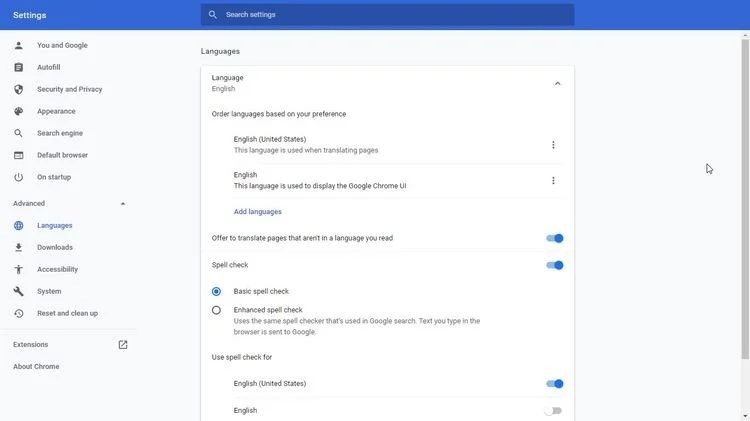
Task: Disable offer to translate pages toggle
Action: (554, 238)
